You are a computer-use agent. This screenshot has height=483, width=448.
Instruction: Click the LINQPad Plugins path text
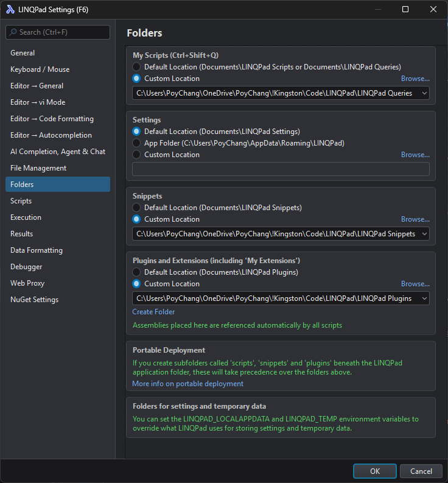pyautogui.click(x=274, y=298)
